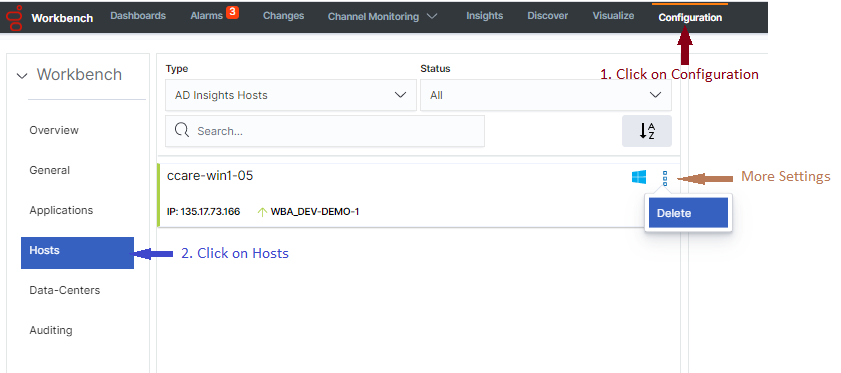Click Delete in the popup menu
Image resolution: width=841 pixels, height=373 pixels.
pyautogui.click(x=688, y=213)
